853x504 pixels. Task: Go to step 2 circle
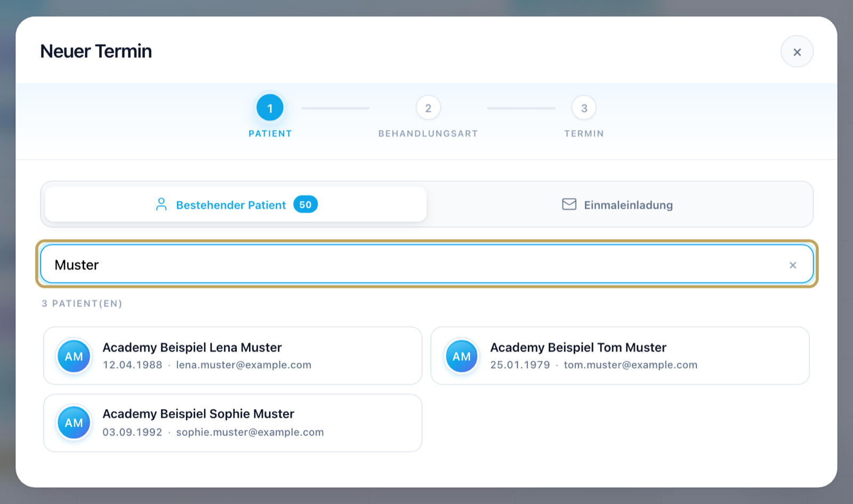tap(428, 108)
